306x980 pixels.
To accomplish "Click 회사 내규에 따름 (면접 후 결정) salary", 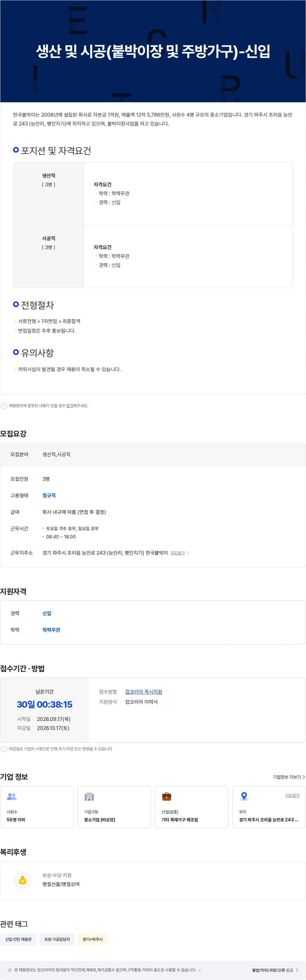I will click(74, 512).
